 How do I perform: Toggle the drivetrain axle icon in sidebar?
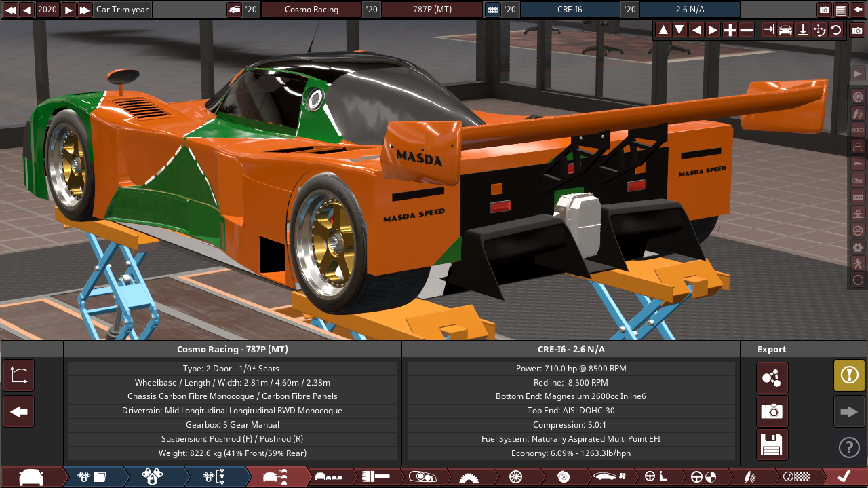coord(858,130)
